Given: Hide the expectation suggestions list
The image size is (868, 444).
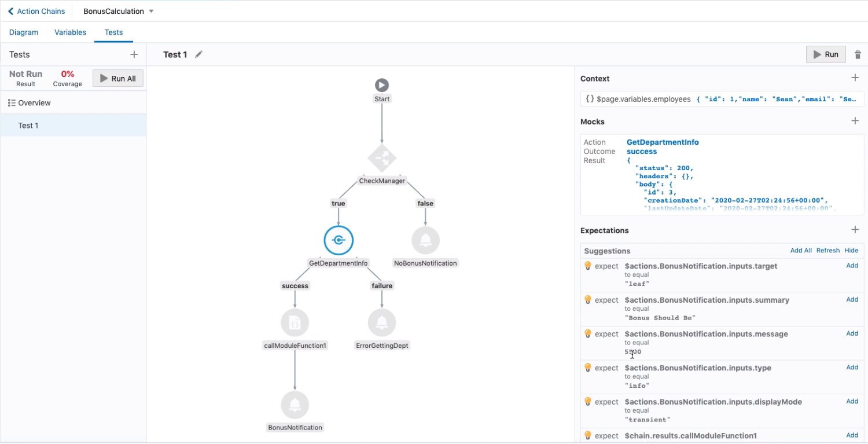Looking at the screenshot, I should (851, 250).
